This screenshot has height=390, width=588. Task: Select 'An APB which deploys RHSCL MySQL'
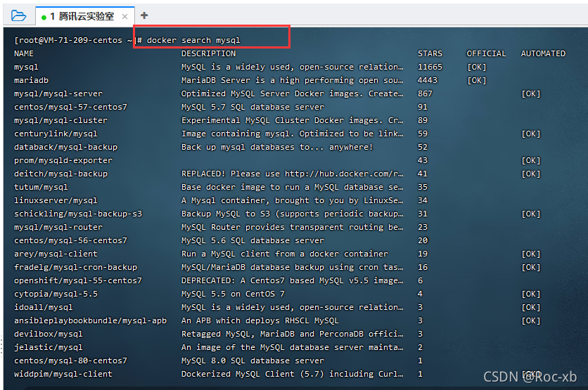[x=260, y=320]
